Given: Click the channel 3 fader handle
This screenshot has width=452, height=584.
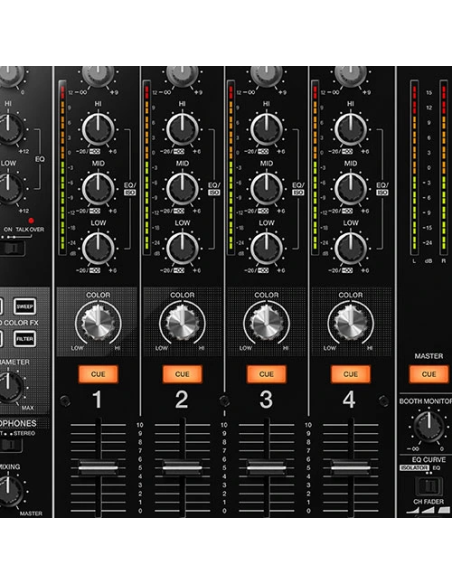Looking at the screenshot, I should (267, 467).
